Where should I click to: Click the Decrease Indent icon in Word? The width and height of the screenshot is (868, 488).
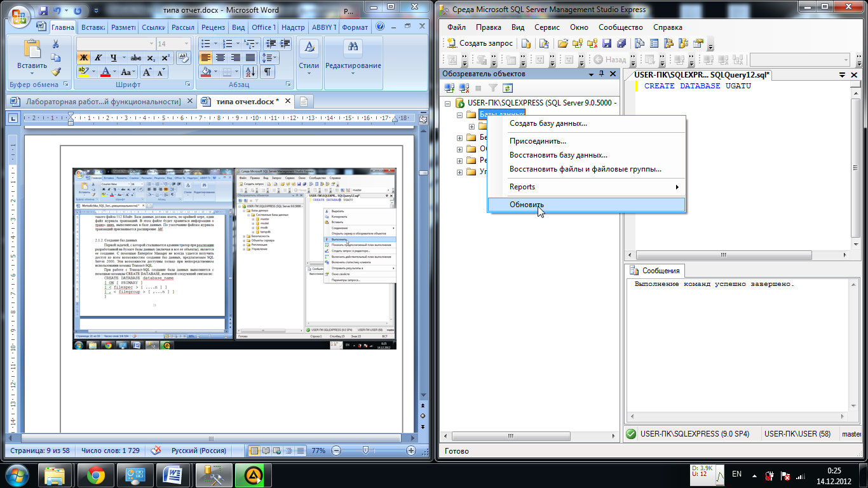[270, 44]
